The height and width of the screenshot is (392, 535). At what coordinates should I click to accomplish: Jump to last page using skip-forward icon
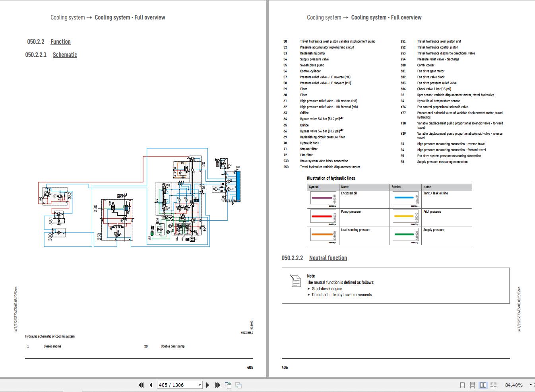click(x=217, y=385)
